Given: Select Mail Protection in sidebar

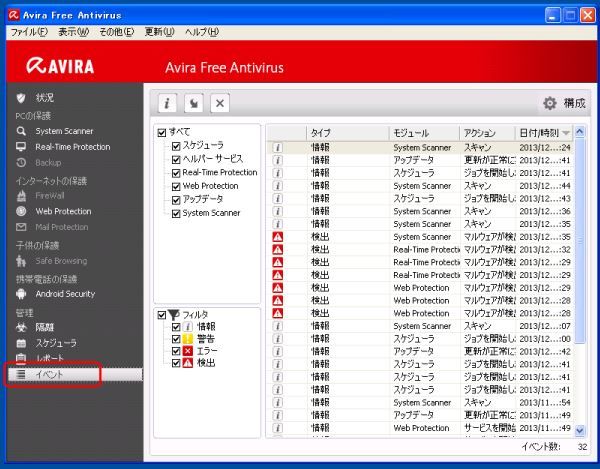Looking at the screenshot, I should click(52, 227).
